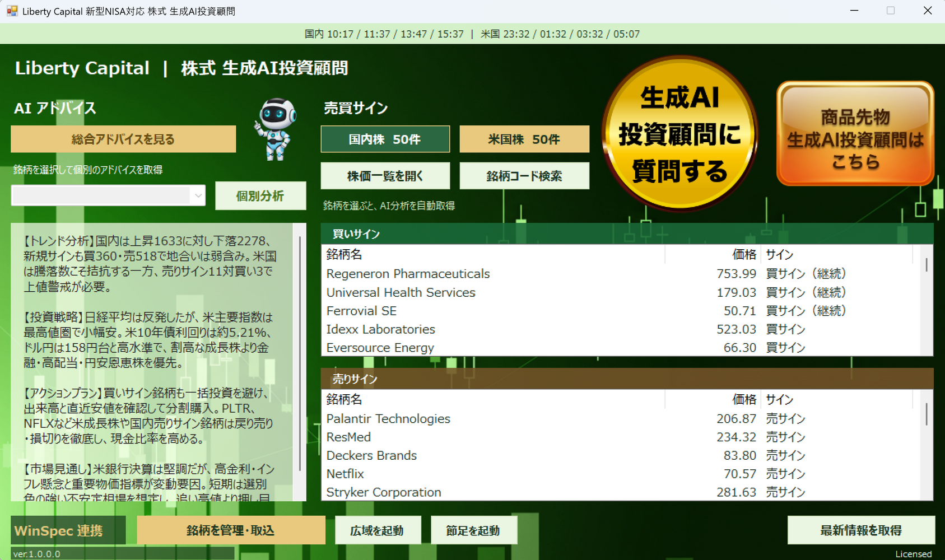Switch to 国内株 50件 tab
Viewport: 945px width, 560px height.
(385, 139)
